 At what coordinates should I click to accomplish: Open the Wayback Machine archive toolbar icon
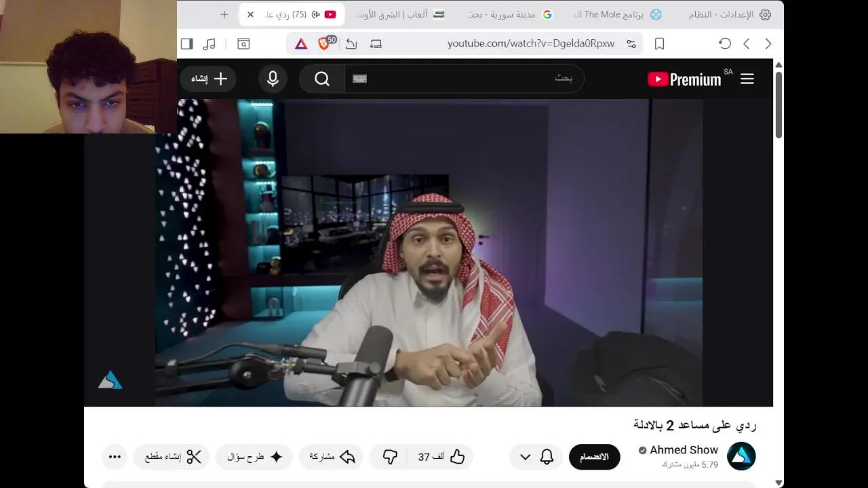[243, 43]
